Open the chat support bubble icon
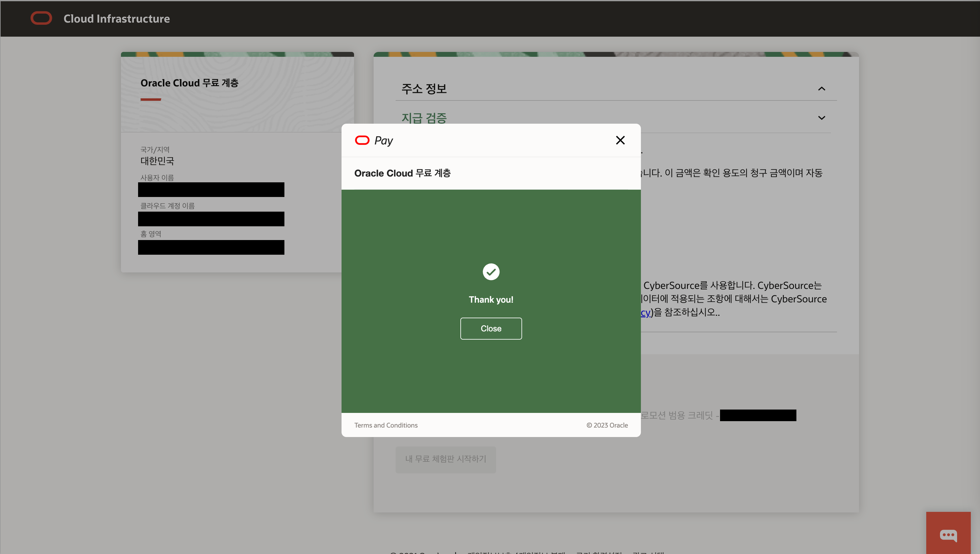Viewport: 980px width, 554px height. pyautogui.click(x=948, y=534)
